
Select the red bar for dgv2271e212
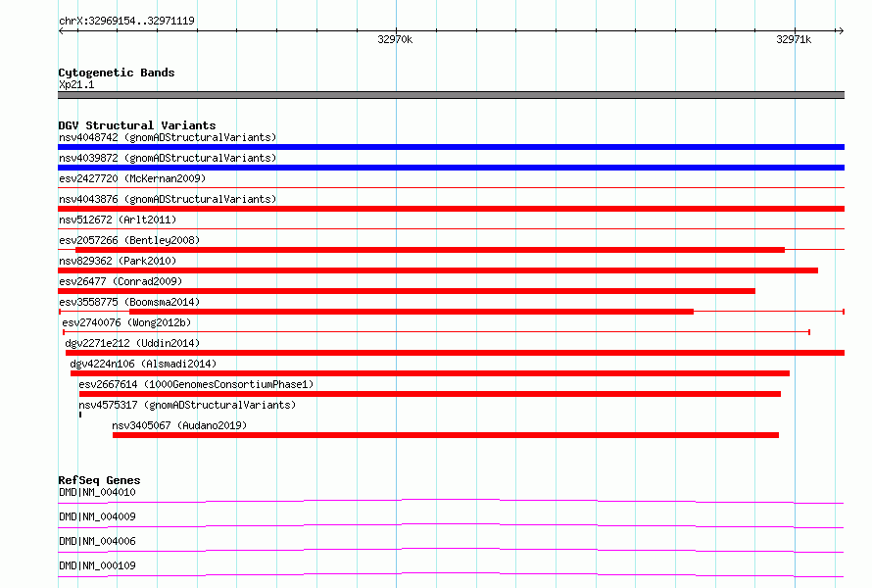[455, 353]
